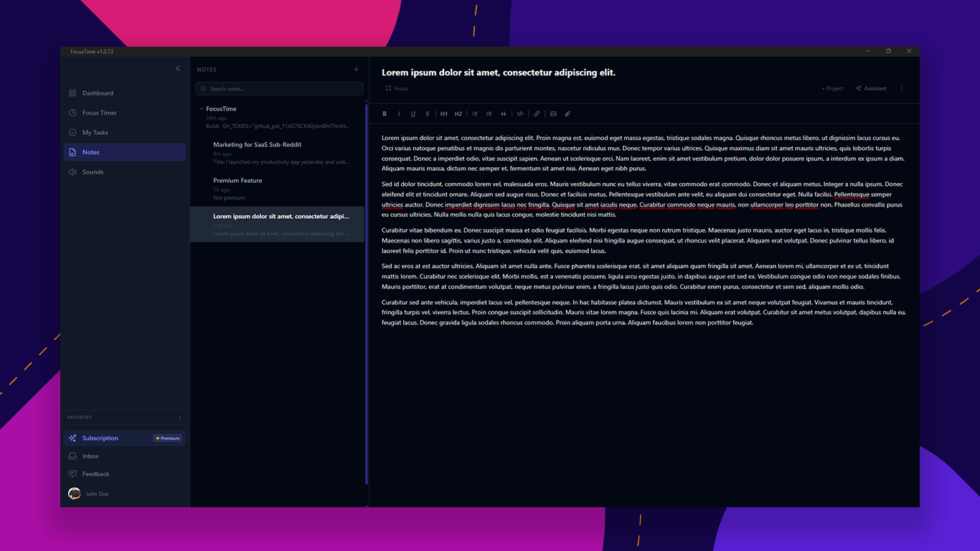The image size is (980, 551).
Task: Click the note title heading
Action: pos(499,72)
